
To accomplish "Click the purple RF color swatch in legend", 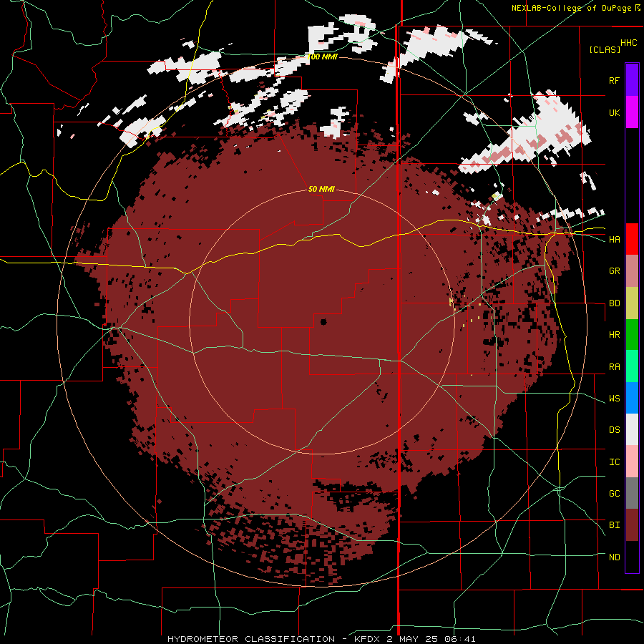I will coord(632,79).
